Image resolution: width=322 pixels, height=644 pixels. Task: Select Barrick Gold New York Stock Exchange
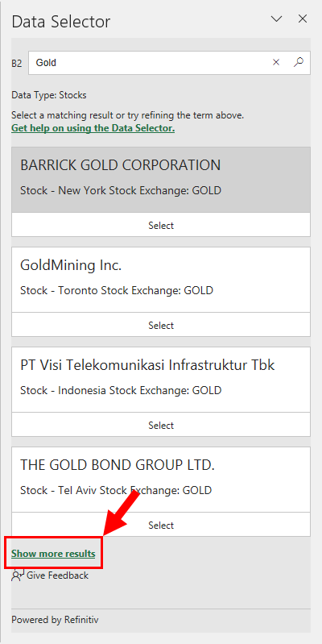click(161, 225)
